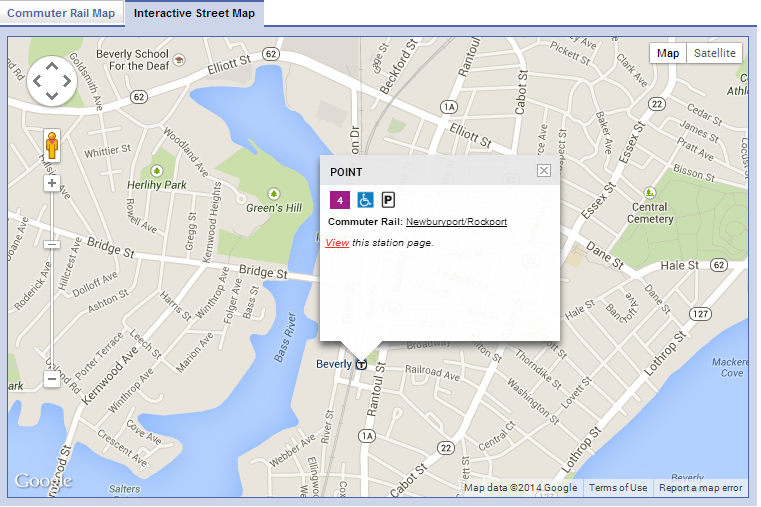Click the Google logo on map
The width and height of the screenshot is (761, 507).
tap(43, 481)
